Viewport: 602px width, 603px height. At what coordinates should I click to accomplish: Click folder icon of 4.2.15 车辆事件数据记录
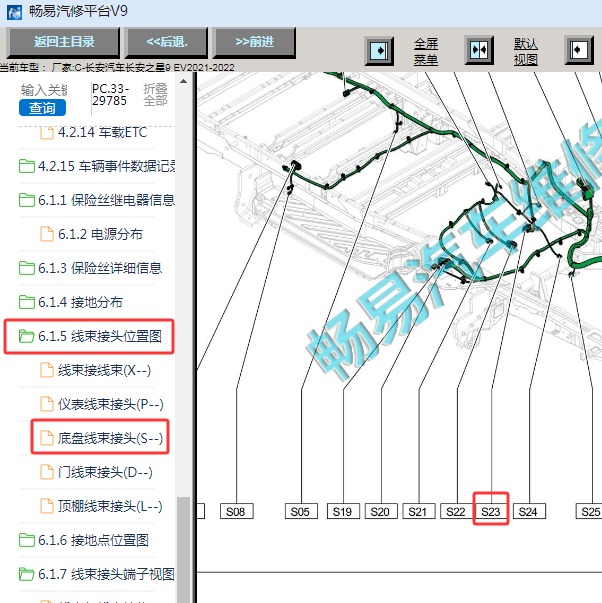[27, 167]
